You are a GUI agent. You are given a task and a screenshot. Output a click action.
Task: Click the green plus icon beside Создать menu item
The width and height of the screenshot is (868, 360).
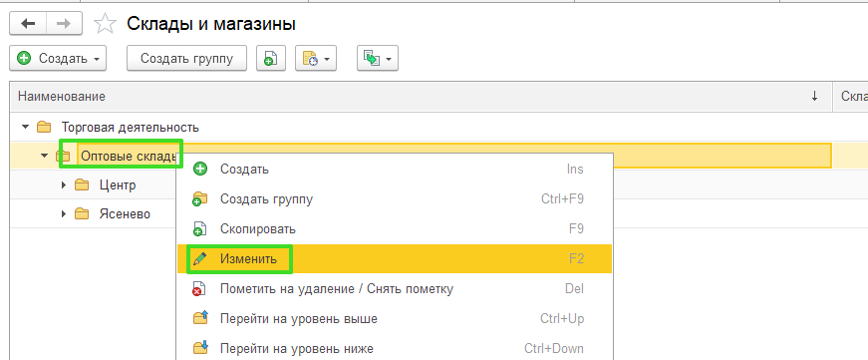click(x=200, y=170)
